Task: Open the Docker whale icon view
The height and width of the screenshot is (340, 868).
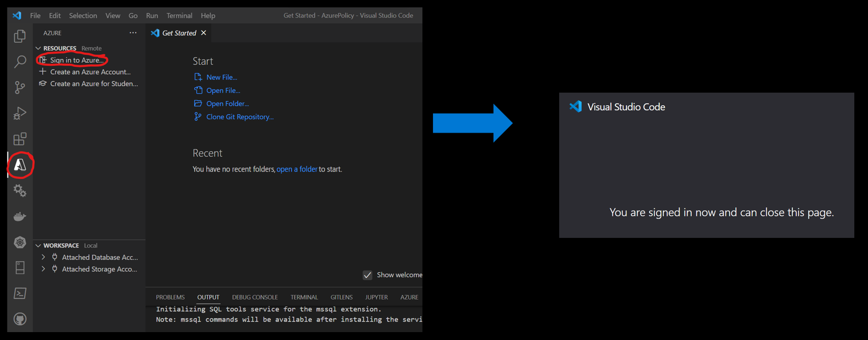Action: point(19,216)
